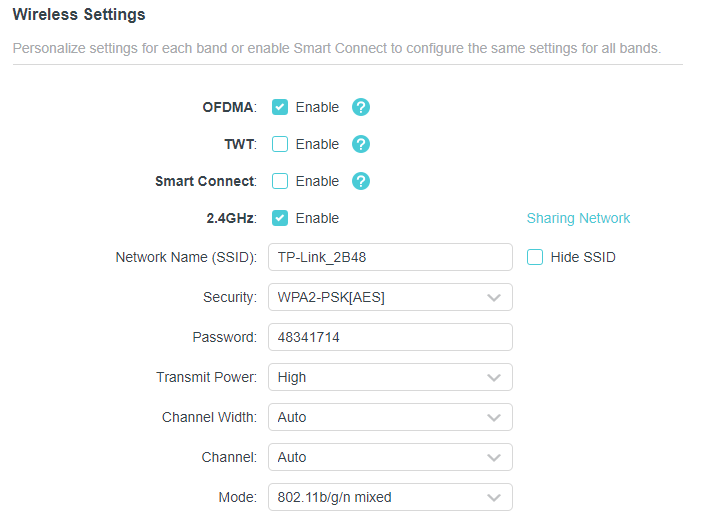Click the TWT help question icon

361,144
